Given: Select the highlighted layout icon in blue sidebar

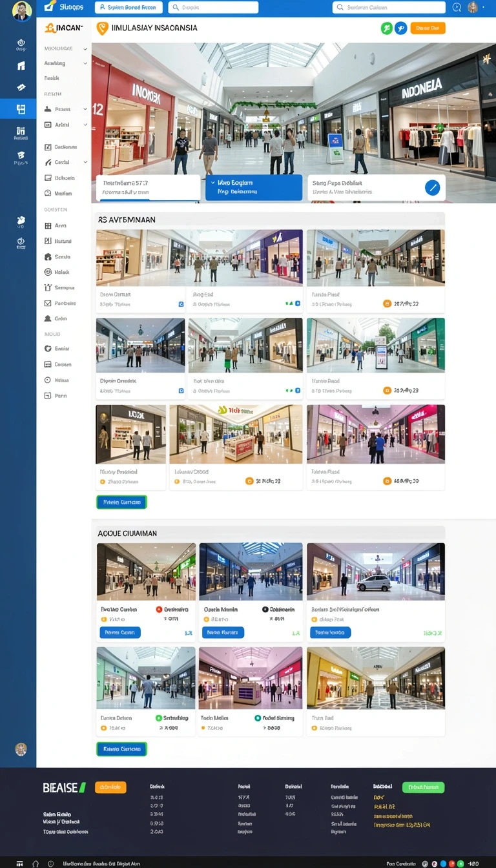Looking at the screenshot, I should [21, 108].
